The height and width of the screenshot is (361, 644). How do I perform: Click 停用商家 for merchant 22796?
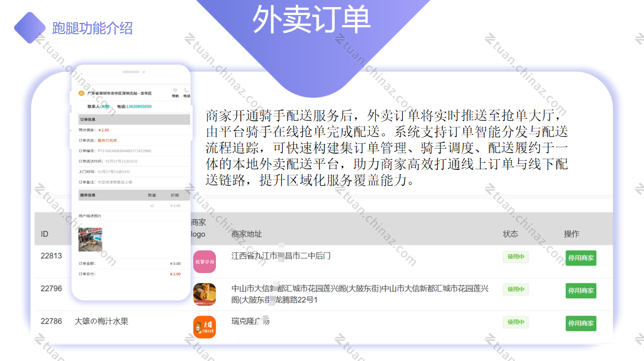coord(581,290)
